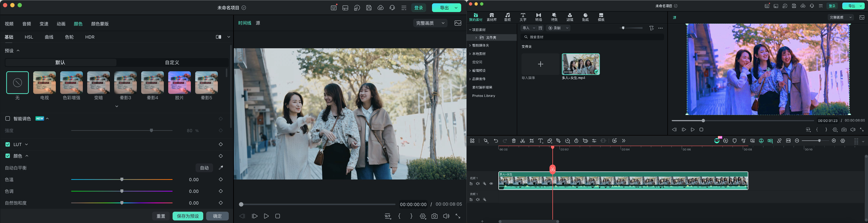This screenshot has height=223, width=868.
Task: Uncheck the 颜色 section checkbox
Action: (x=7, y=156)
